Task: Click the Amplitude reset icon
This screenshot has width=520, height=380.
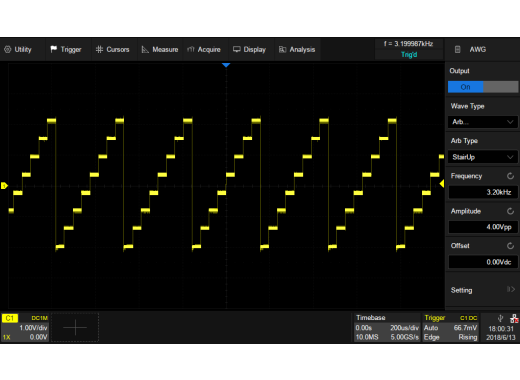Action: click(x=510, y=211)
